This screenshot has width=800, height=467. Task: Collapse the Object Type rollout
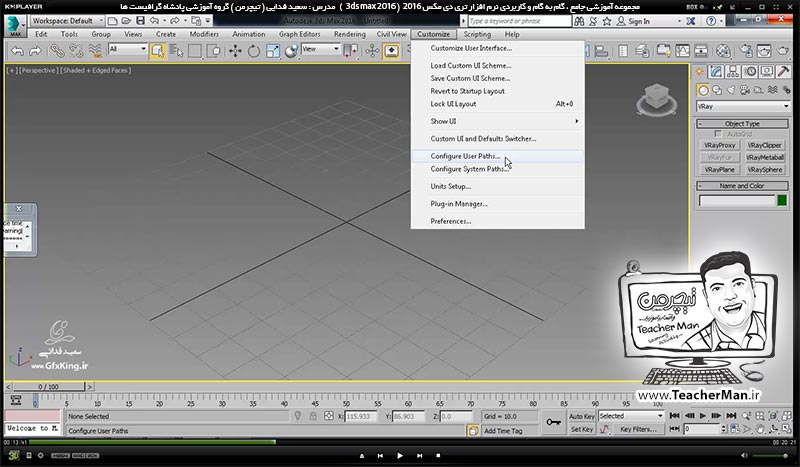click(742, 124)
